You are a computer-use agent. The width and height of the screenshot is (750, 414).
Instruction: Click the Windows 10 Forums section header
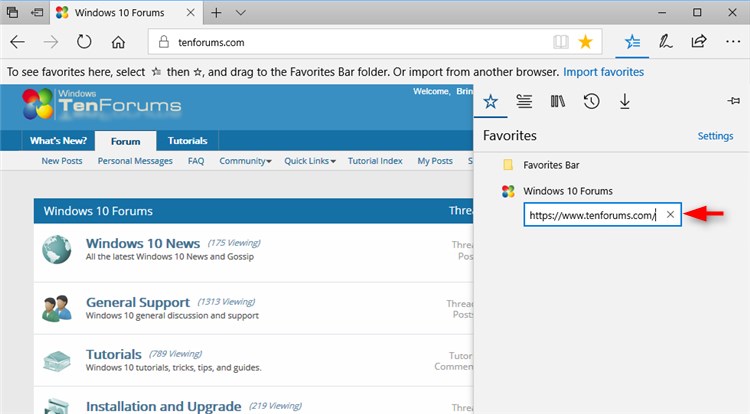(x=98, y=211)
